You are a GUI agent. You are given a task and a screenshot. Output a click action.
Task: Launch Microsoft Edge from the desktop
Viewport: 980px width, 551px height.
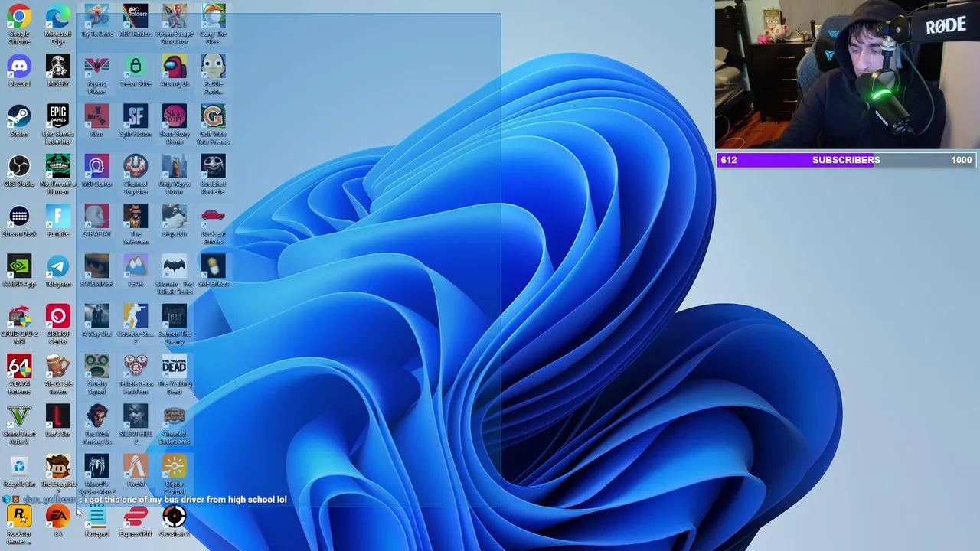point(58,24)
